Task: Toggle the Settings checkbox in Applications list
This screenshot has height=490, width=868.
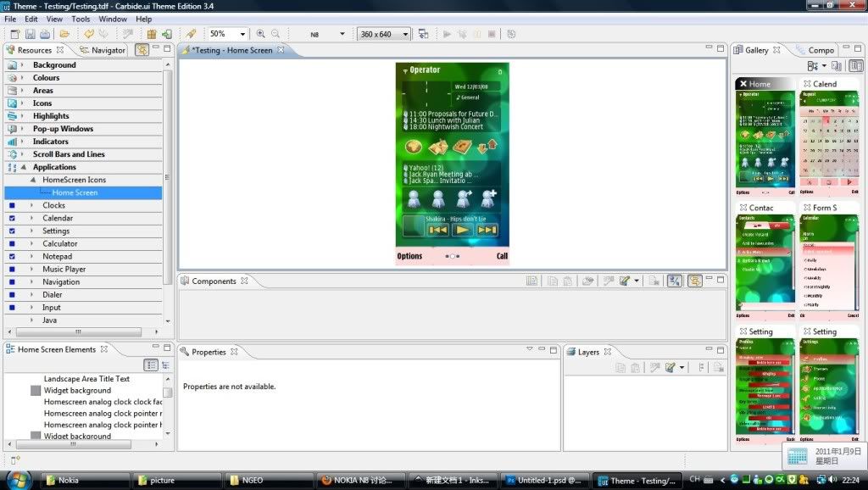Action: [12, 231]
